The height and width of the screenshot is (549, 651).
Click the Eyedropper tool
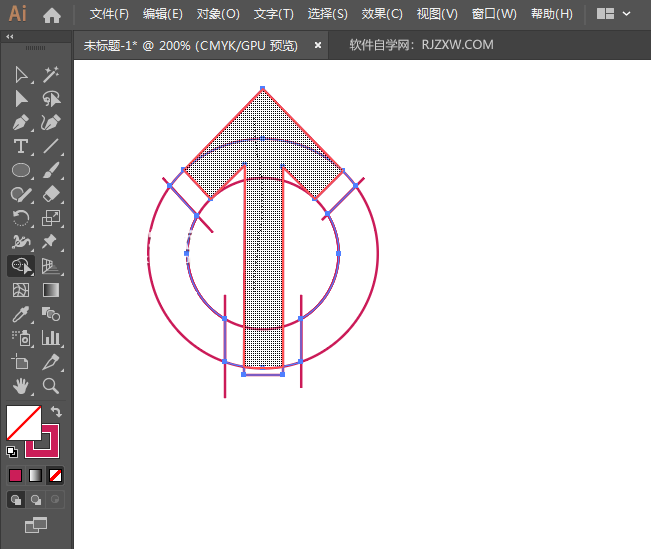[x=20, y=314]
